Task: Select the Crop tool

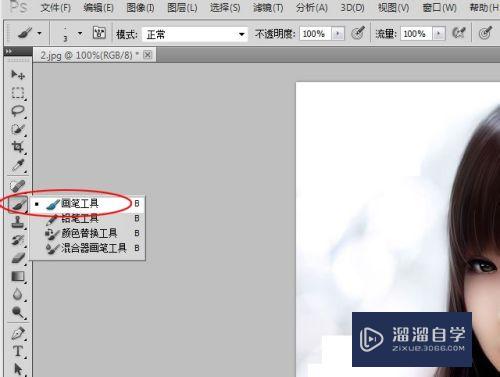Action: [18, 147]
